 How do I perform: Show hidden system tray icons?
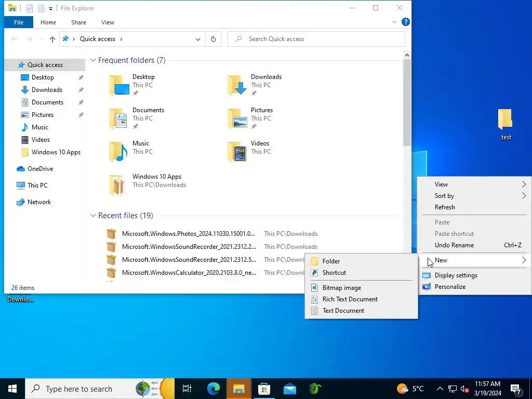click(x=440, y=389)
